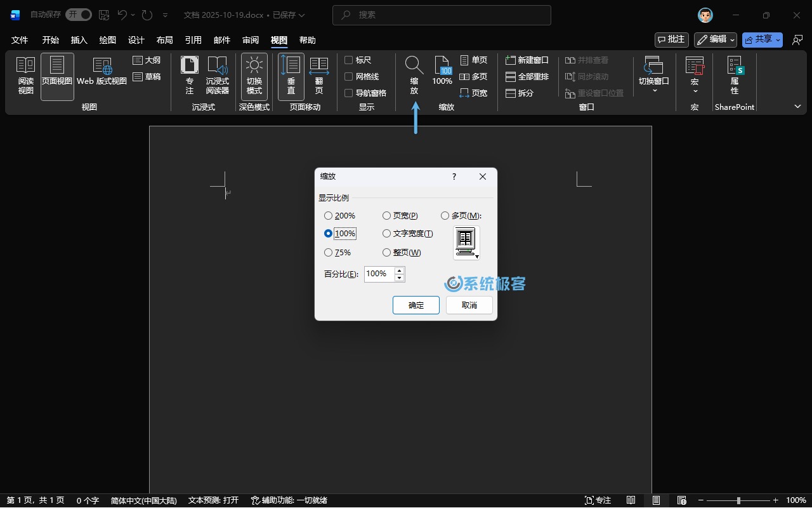Confirm the zoom dialog with 确定

416,305
